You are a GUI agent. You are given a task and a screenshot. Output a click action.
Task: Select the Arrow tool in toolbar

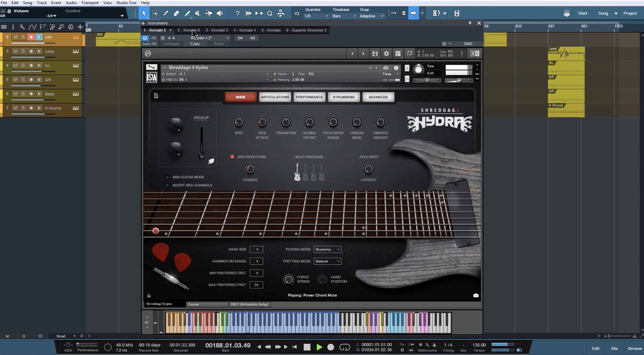click(144, 13)
